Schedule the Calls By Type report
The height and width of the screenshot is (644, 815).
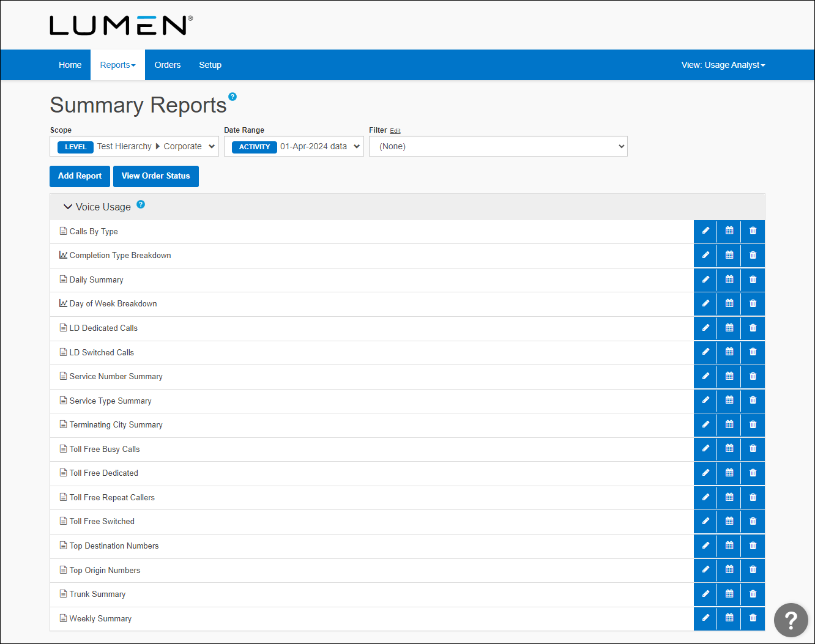tap(729, 231)
